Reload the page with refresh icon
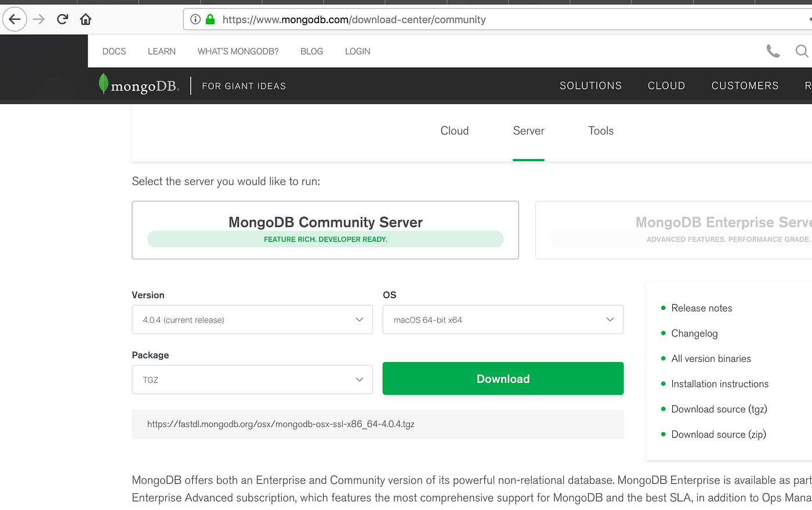This screenshot has height=510, width=812. pos(63,19)
